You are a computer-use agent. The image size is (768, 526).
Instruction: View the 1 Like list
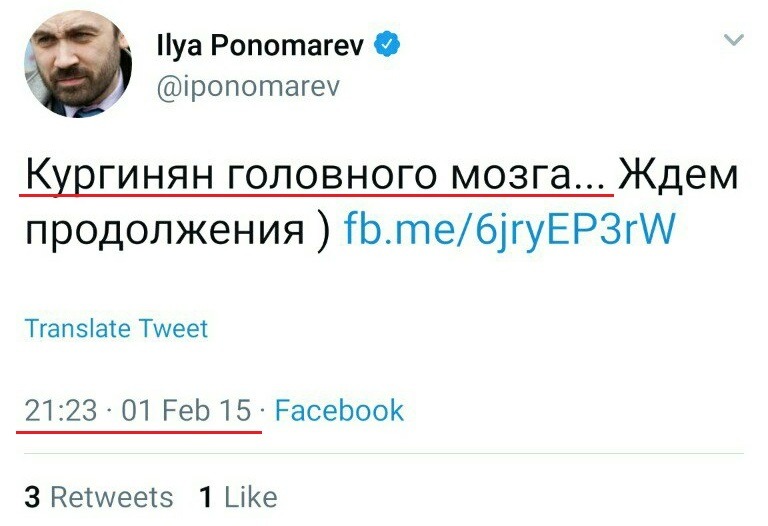(238, 497)
